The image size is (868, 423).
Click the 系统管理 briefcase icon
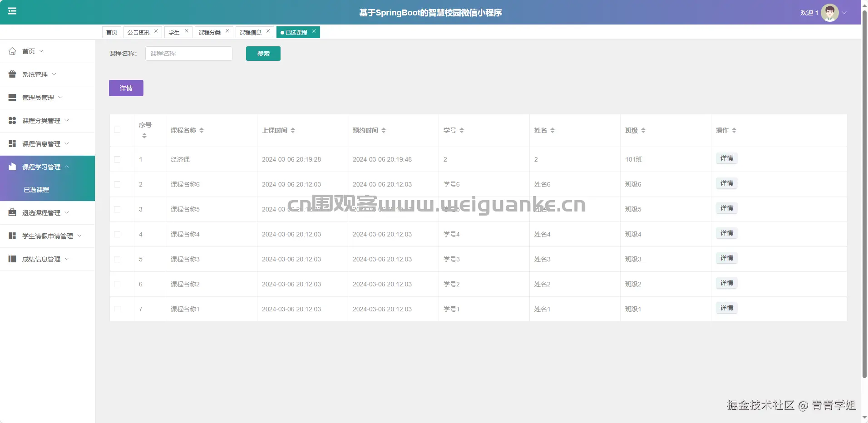coord(12,74)
